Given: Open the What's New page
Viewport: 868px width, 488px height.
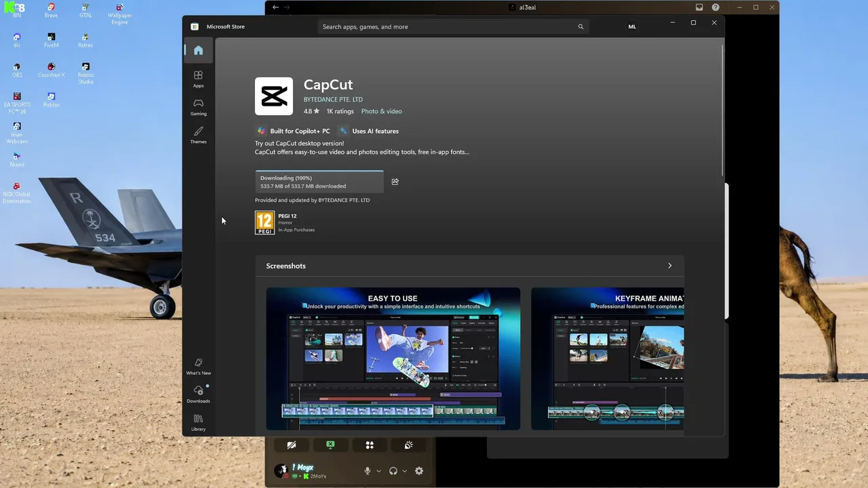Looking at the screenshot, I should [x=198, y=367].
